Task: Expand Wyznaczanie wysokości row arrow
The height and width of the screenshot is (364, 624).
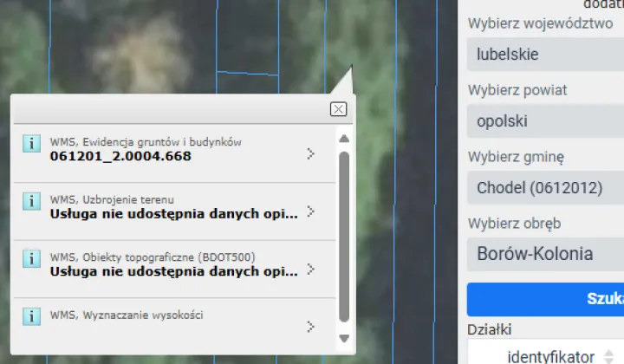Action: [x=311, y=327]
